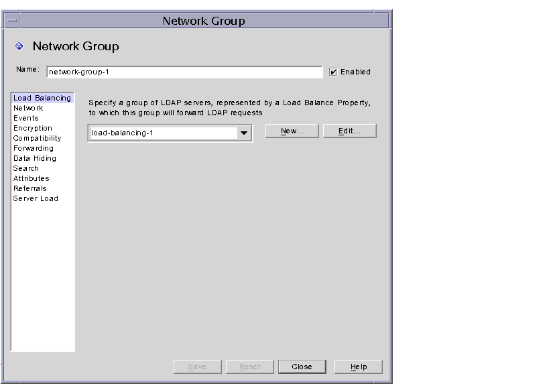This screenshot has width=551, height=392.
Task: Open Help for the Network Group dialog
Action: 358,367
